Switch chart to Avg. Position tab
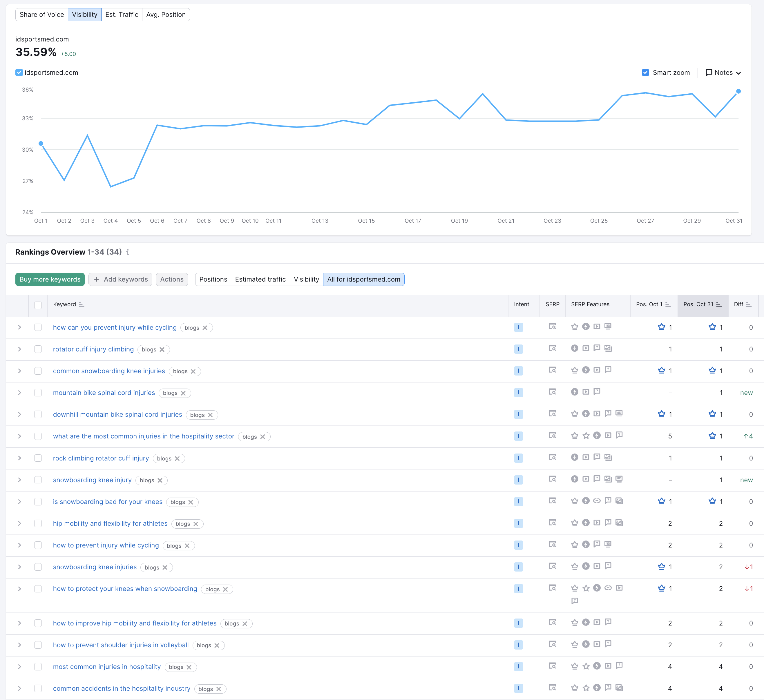This screenshot has height=700, width=764. [166, 14]
